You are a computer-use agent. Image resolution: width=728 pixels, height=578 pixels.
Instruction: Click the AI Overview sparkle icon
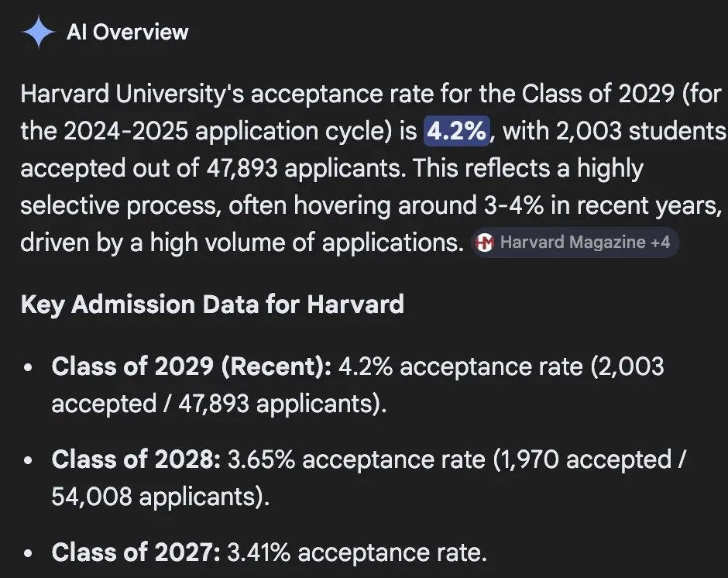39,32
